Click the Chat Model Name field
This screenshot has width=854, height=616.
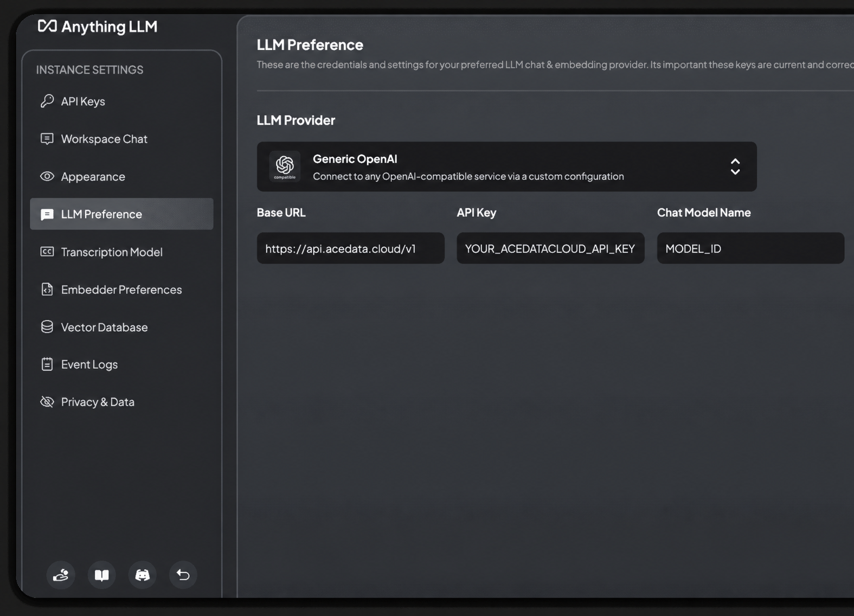(750, 248)
